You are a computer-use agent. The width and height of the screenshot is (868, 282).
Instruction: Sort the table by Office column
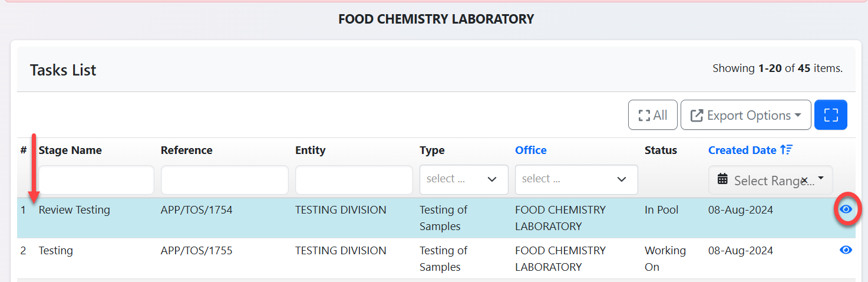coord(530,150)
